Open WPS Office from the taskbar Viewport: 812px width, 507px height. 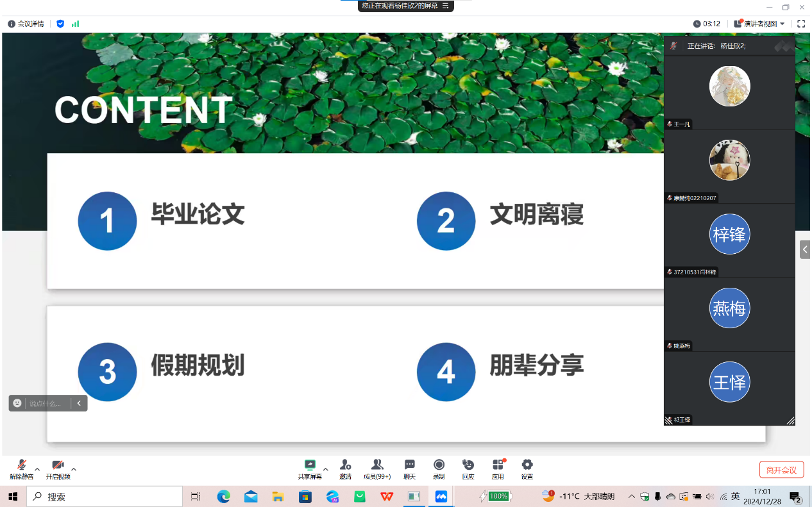387,496
